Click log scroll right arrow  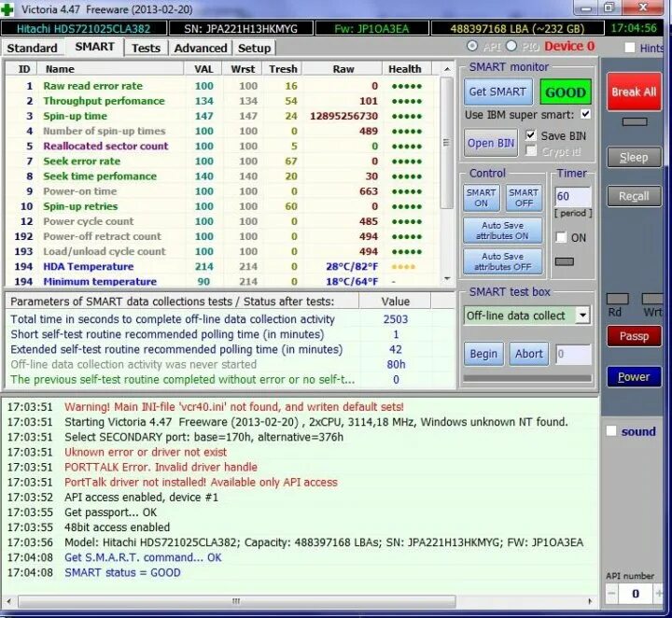[590, 601]
